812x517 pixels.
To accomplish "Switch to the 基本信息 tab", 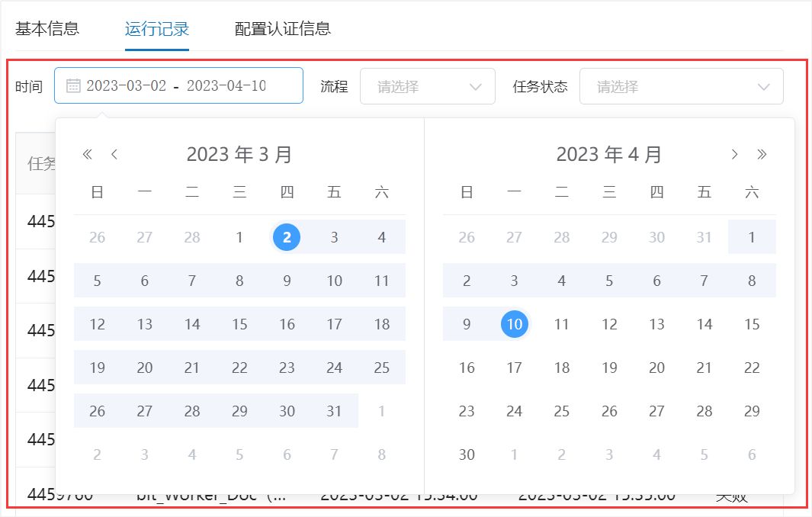I will (47, 29).
